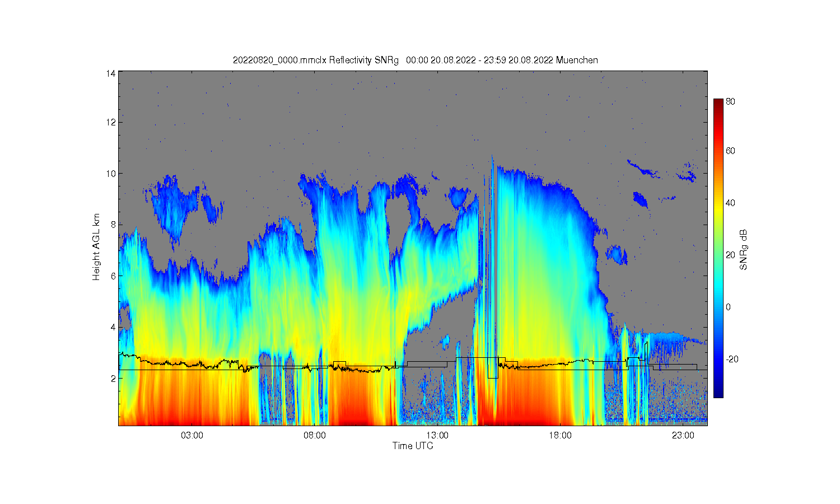Click the colorbar value -20

tap(732, 359)
